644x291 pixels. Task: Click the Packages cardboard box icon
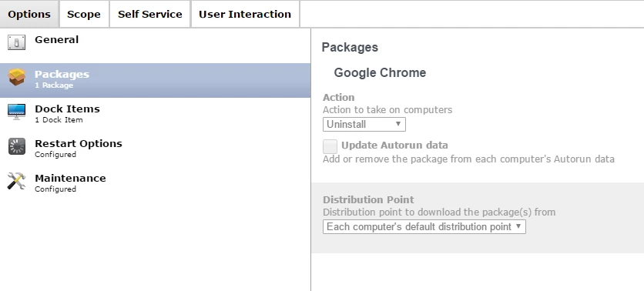coord(16,77)
